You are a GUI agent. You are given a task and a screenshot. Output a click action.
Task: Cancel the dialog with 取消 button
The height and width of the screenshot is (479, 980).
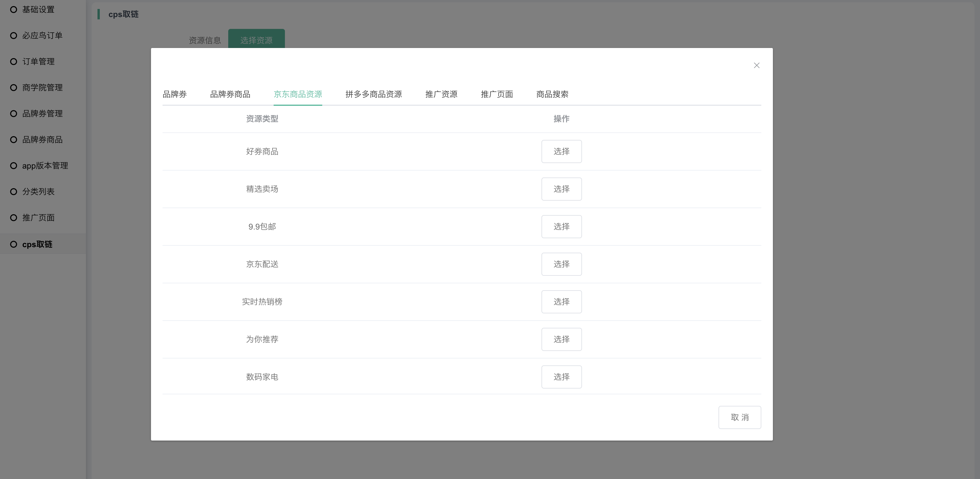coord(739,417)
